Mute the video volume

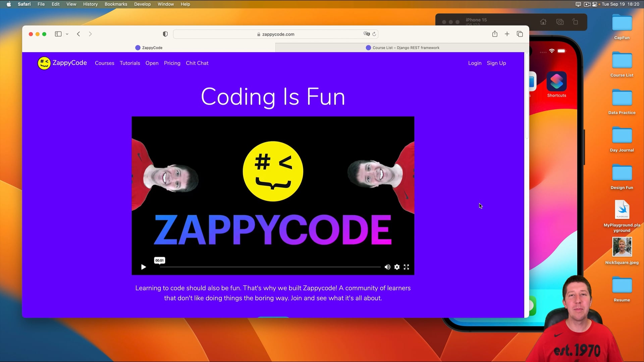tap(387, 267)
